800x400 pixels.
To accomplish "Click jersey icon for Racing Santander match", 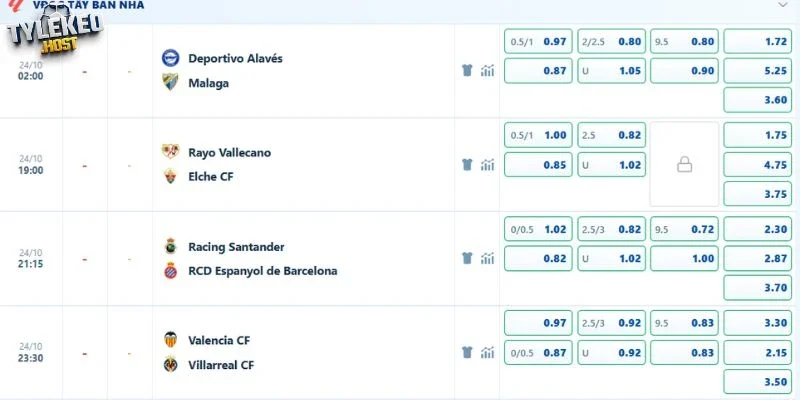I will click(467, 258).
